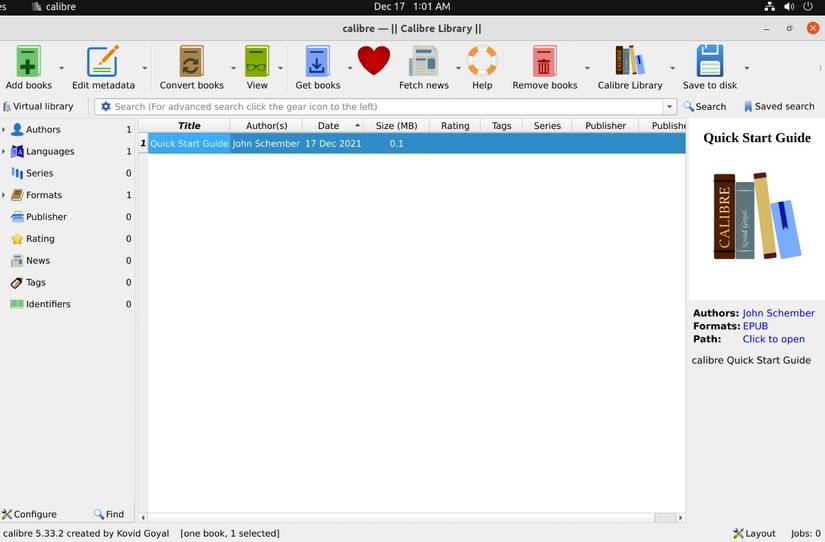The height and width of the screenshot is (542, 825).
Task: Sort by the Date column header
Action: click(333, 126)
